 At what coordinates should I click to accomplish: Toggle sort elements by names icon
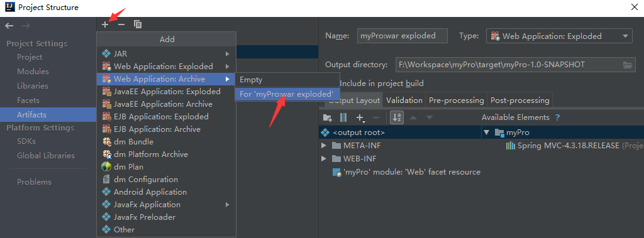(397, 118)
